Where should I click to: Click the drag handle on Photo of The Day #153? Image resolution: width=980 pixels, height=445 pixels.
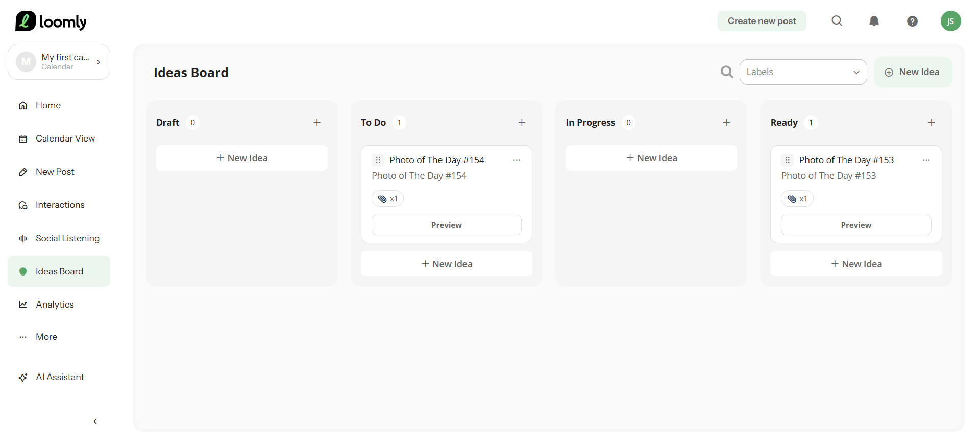[x=787, y=160]
